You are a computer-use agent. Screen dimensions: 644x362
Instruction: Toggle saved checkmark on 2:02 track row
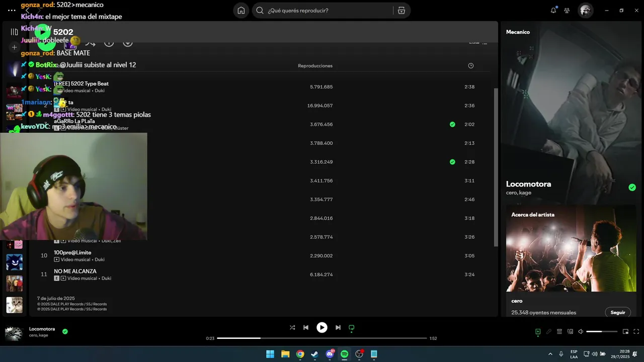point(452,124)
